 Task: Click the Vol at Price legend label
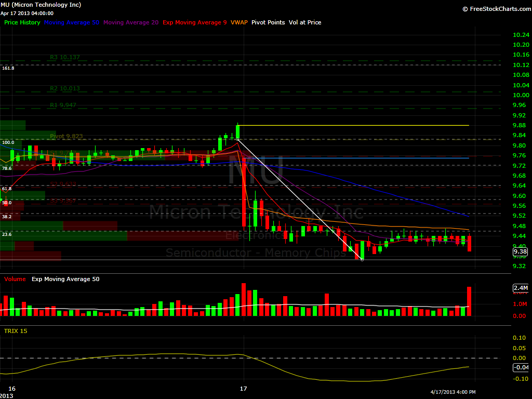(305, 22)
